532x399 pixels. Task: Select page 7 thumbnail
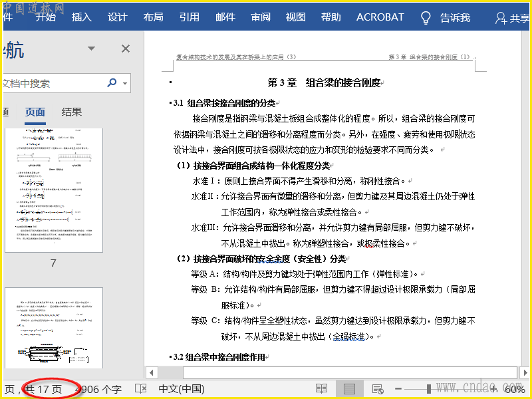[x=53, y=190]
